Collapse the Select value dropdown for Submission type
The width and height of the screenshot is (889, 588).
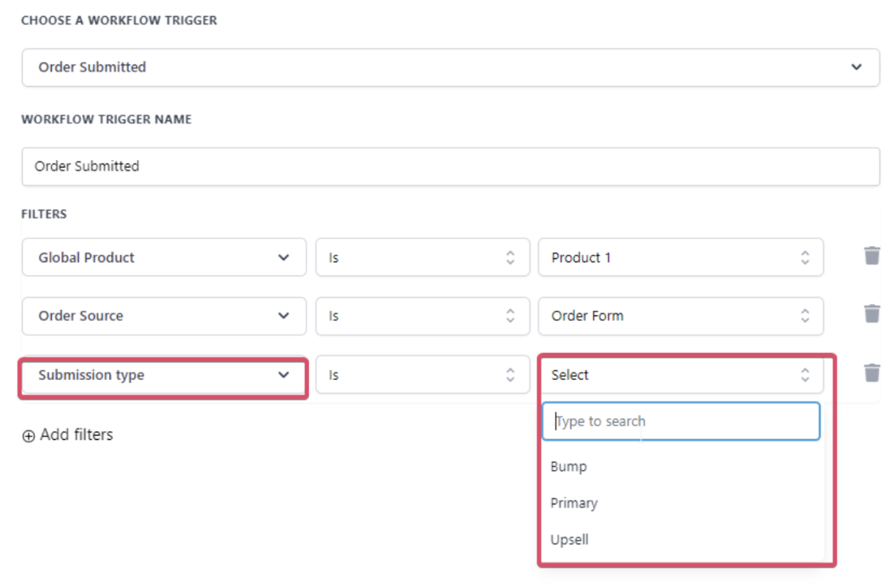click(x=680, y=374)
